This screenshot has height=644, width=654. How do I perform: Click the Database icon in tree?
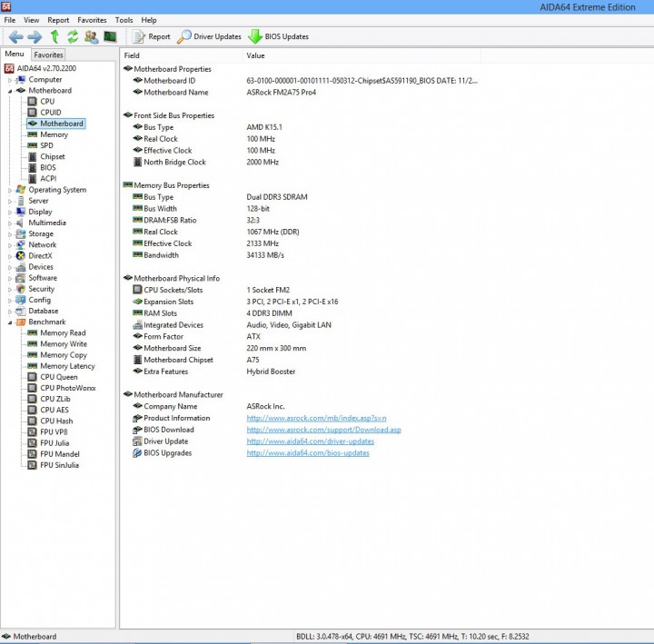coord(20,312)
